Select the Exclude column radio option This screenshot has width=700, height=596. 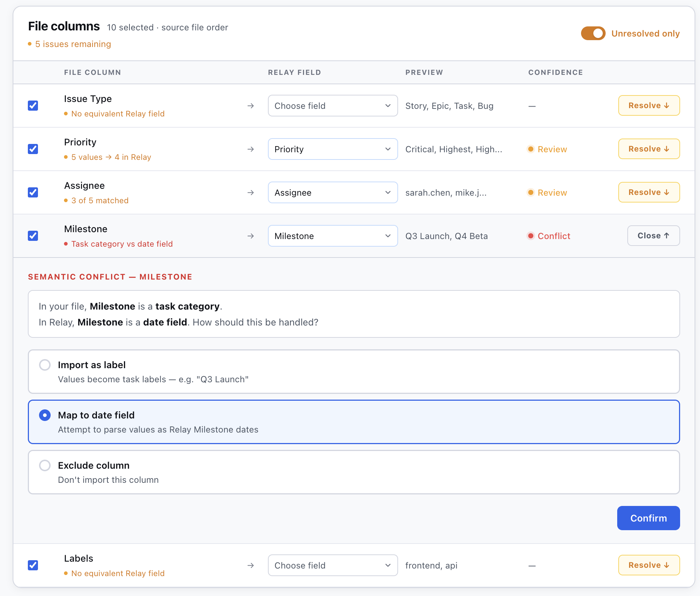45,465
